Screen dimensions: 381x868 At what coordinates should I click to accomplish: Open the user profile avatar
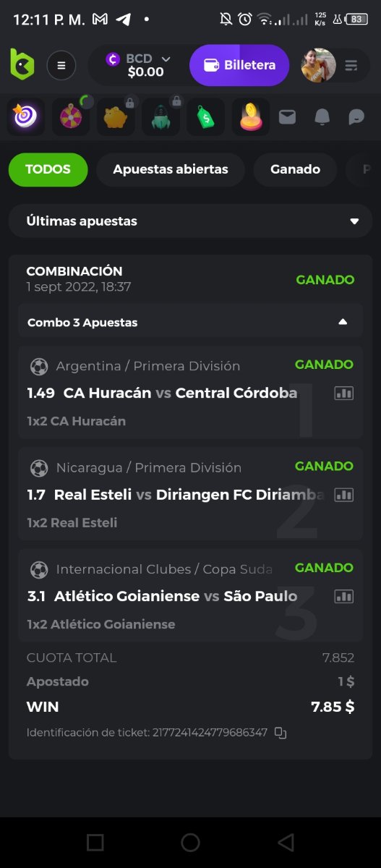click(318, 65)
